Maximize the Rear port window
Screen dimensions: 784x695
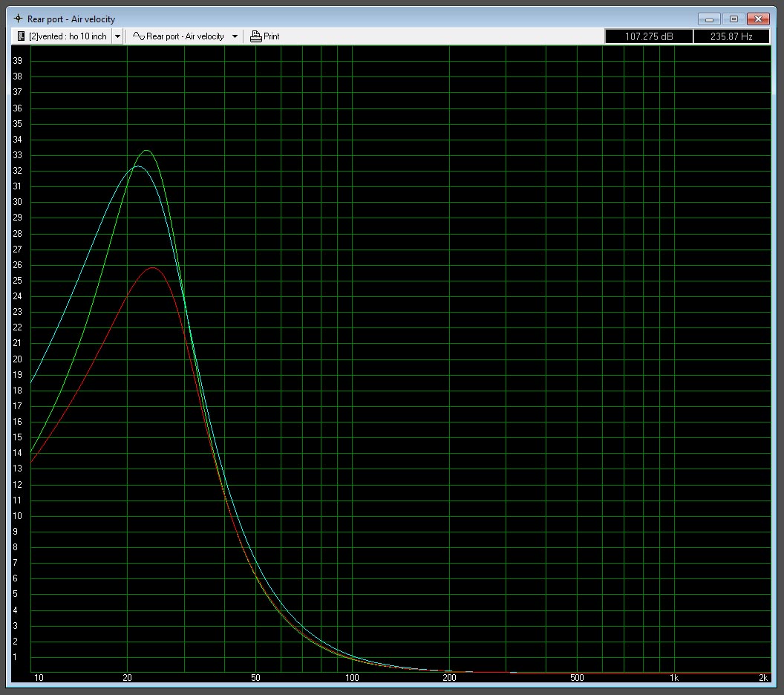734,19
